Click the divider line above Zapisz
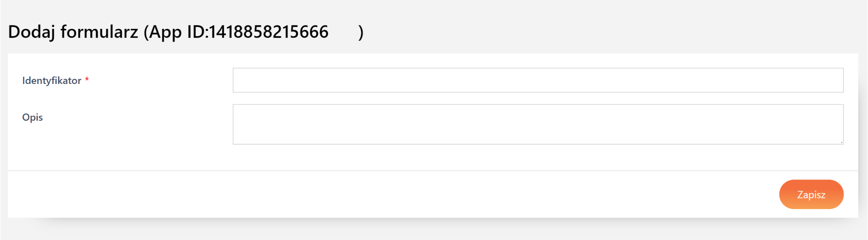868x240 pixels. (x=424, y=171)
